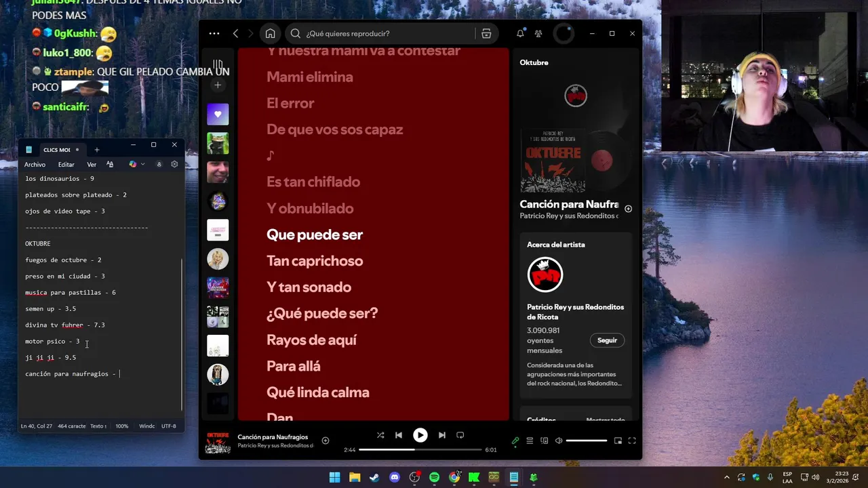Open Copilot icon in Notepad
Viewport: 868px width, 488px height.
[x=132, y=165]
